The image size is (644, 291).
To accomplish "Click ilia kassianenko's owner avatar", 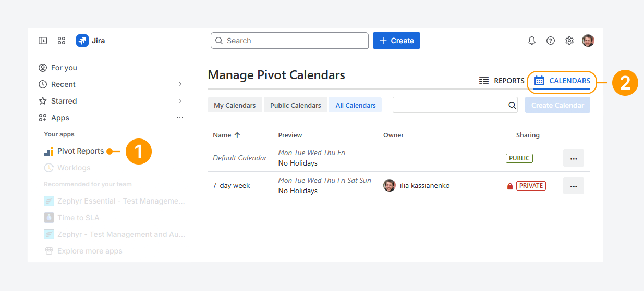I will click(390, 185).
